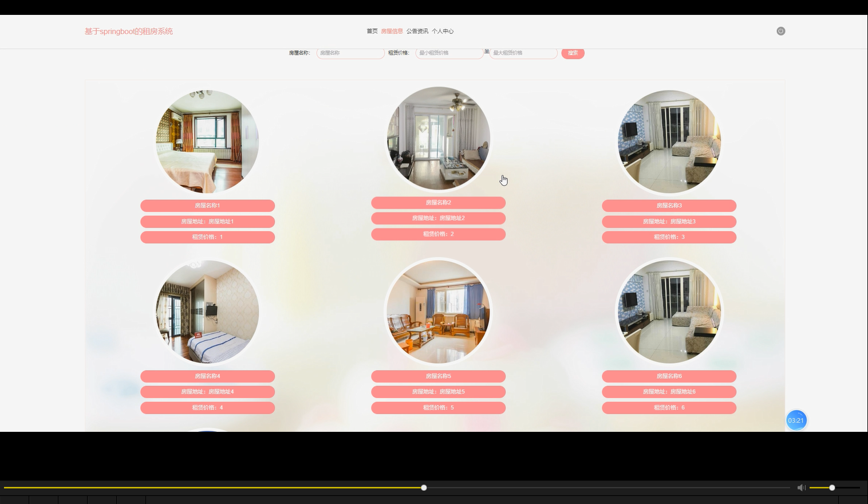Open the photo of 房屋名称5
This screenshot has width=868, height=504.
click(x=439, y=312)
